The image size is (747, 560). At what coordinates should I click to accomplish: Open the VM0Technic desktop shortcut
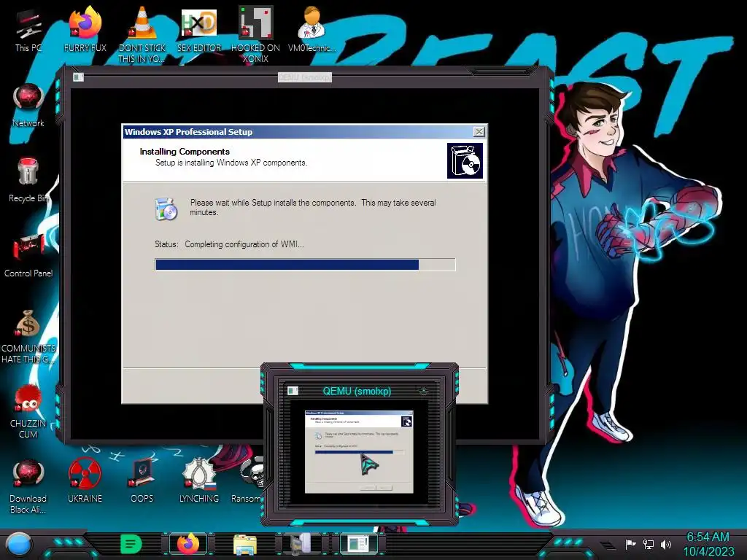pyautogui.click(x=312, y=29)
